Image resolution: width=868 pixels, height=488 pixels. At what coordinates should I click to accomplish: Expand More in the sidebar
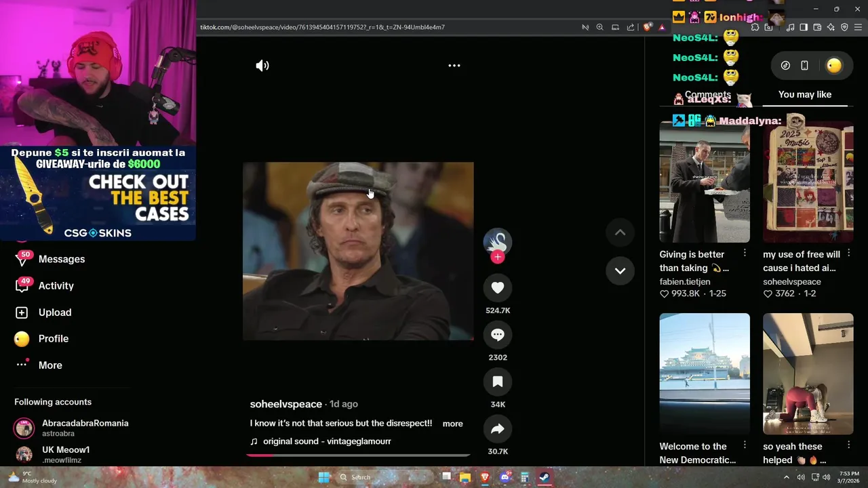(41, 365)
